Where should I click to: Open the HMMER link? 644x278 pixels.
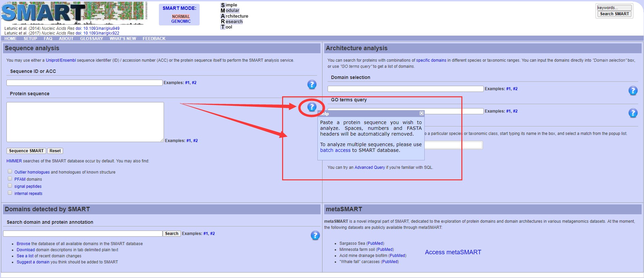coord(14,161)
